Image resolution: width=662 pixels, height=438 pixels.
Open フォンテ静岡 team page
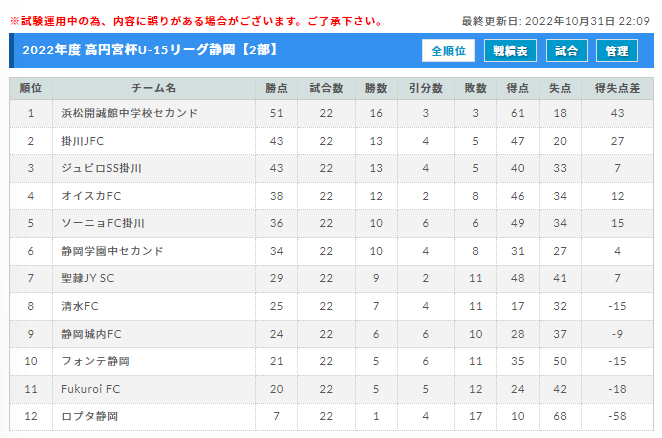tap(95, 360)
